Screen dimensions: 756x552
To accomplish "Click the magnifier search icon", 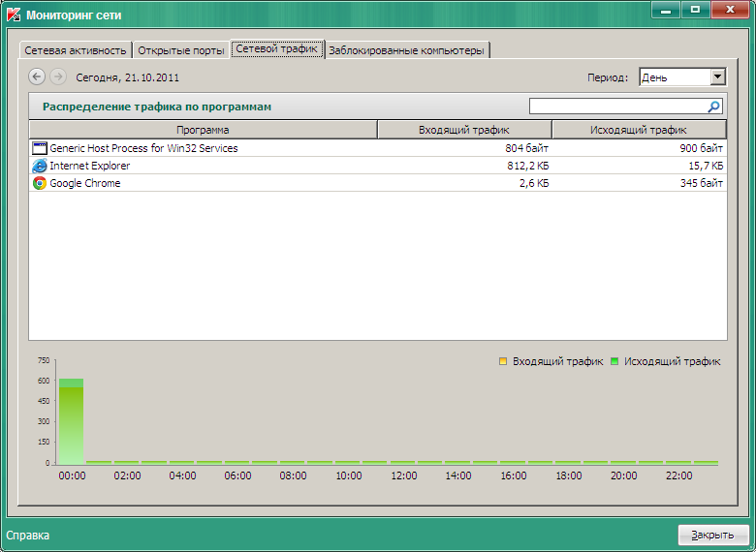I will click(714, 107).
